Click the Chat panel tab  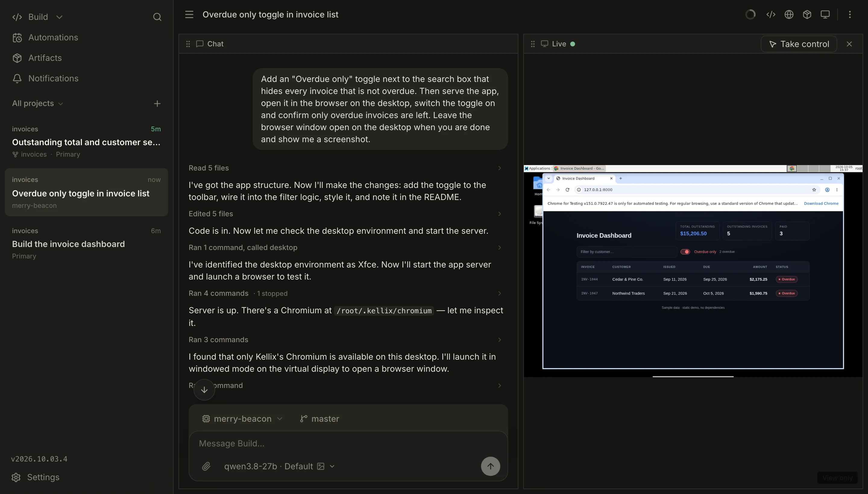210,44
